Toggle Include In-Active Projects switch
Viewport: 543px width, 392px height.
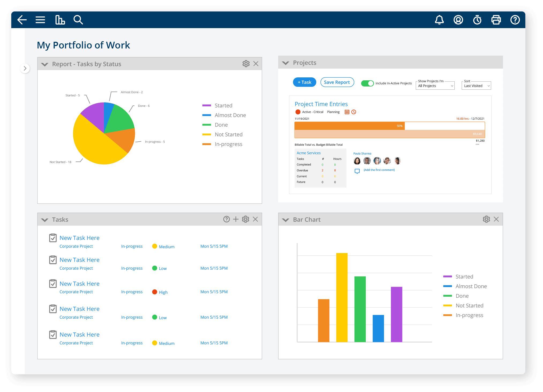point(367,83)
